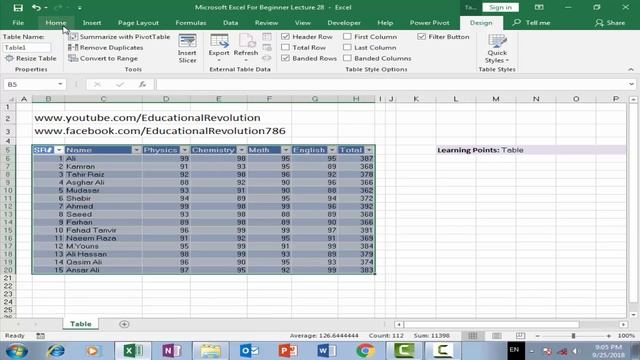
Task: Open the English column filter dropdown
Action: click(x=332, y=150)
